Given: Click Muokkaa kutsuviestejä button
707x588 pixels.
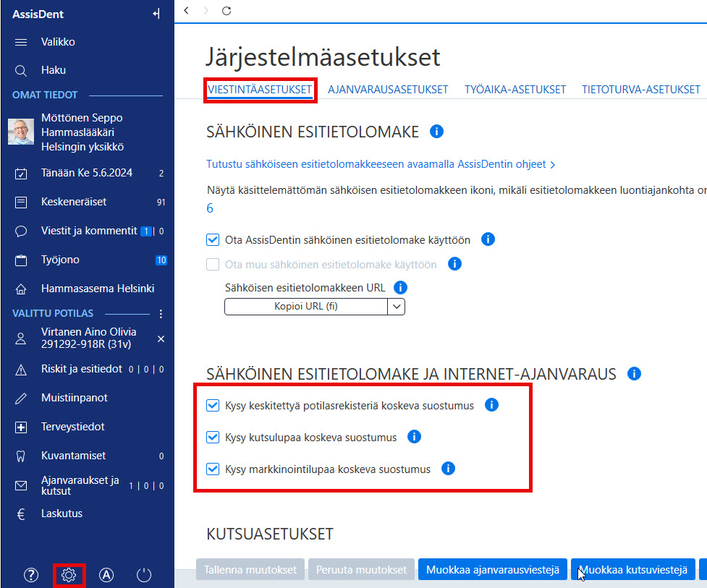Looking at the screenshot, I should click(633, 570).
